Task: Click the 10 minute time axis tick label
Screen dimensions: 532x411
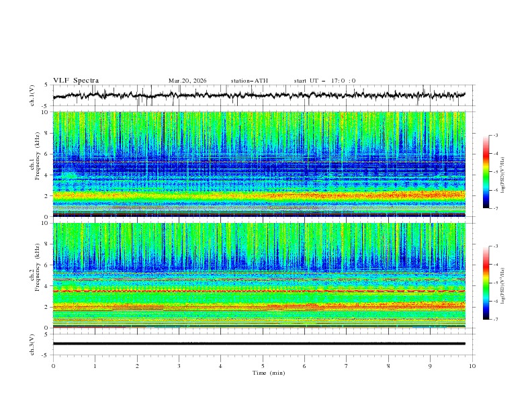Action: (x=472, y=366)
